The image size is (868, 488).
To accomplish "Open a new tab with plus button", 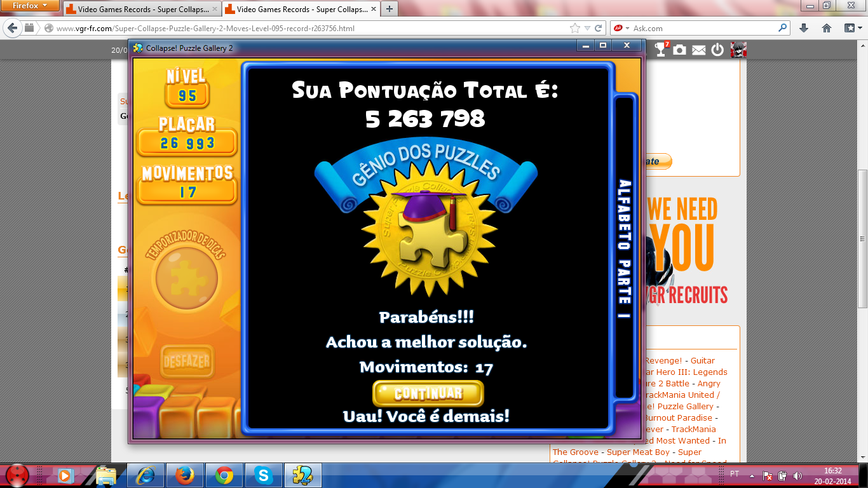I will [389, 9].
